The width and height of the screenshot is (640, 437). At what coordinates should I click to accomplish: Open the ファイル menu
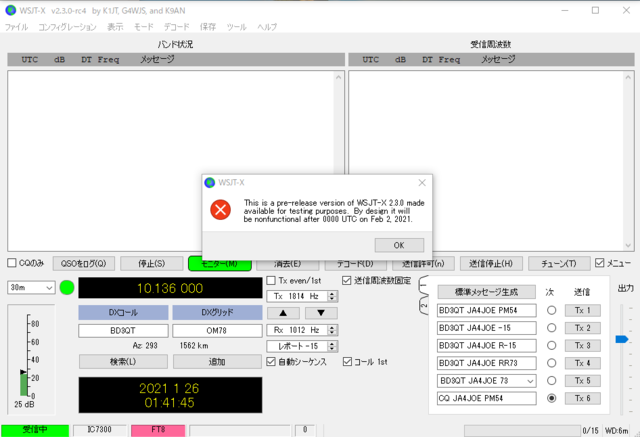pos(16,27)
